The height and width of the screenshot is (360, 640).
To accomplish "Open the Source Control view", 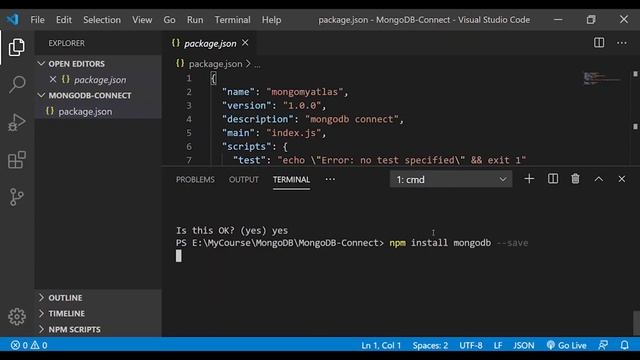I will [x=17, y=197].
